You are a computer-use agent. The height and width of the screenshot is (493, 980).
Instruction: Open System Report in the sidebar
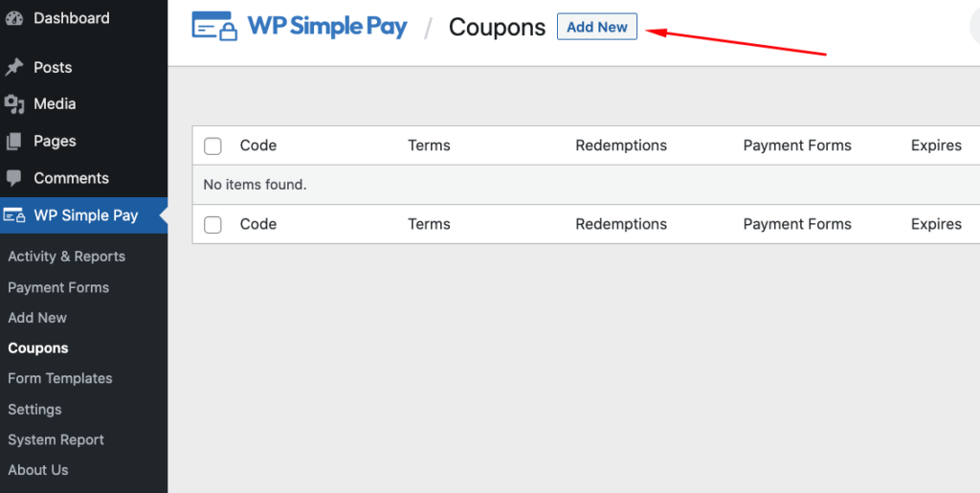(x=56, y=439)
